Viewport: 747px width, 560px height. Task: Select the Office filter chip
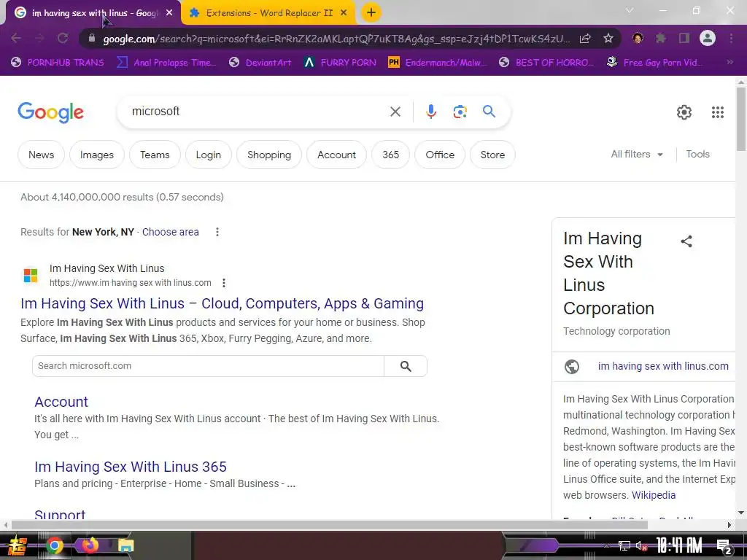[x=440, y=155]
